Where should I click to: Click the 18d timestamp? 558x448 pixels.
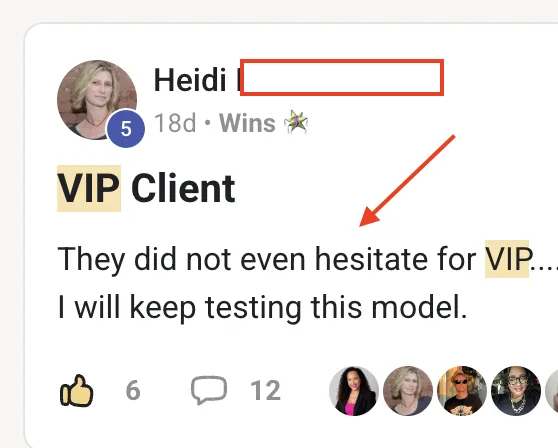pyautogui.click(x=175, y=123)
